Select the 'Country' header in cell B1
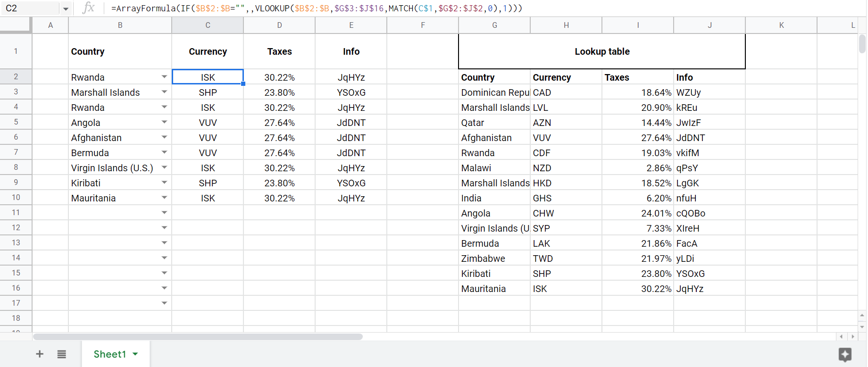Screen dimensions: 868x367 [120, 51]
